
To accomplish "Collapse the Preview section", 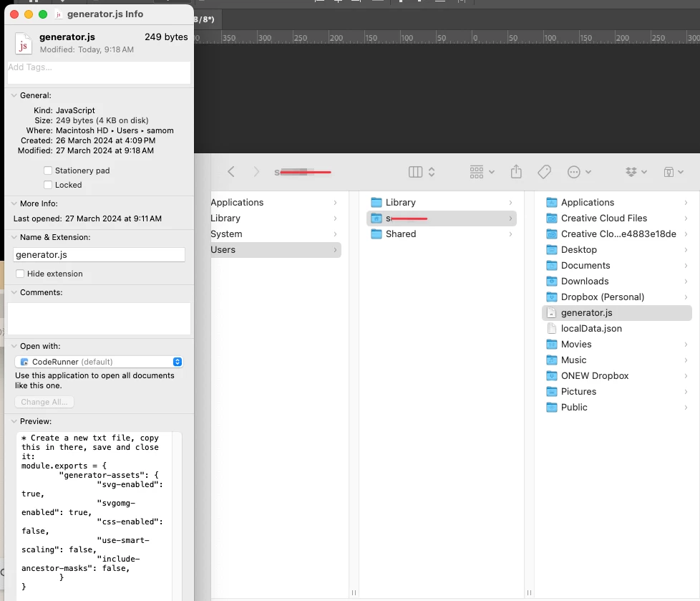I will click(14, 421).
